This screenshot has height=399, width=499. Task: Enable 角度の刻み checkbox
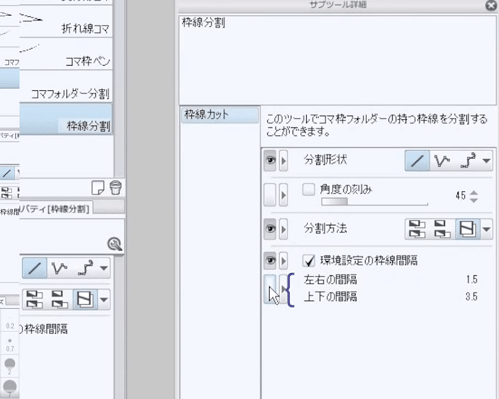(x=308, y=189)
